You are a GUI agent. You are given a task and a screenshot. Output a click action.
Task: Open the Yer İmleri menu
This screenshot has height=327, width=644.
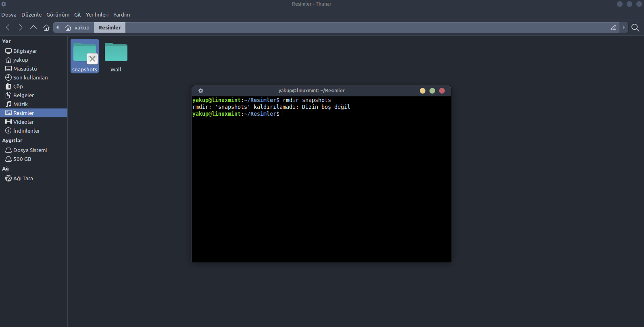pos(97,15)
